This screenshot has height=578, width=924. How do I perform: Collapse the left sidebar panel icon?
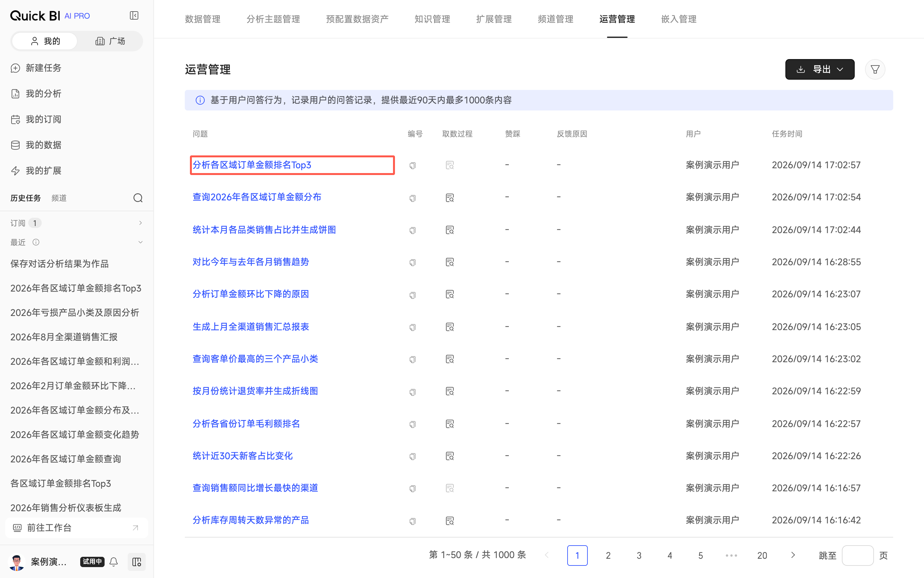click(134, 16)
